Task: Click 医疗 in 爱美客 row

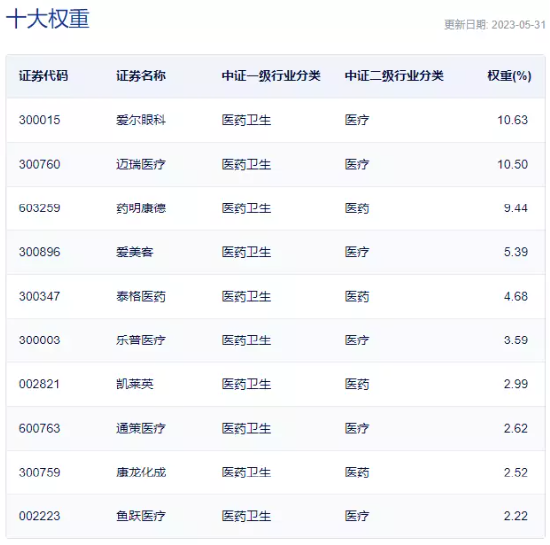Action: coord(357,252)
